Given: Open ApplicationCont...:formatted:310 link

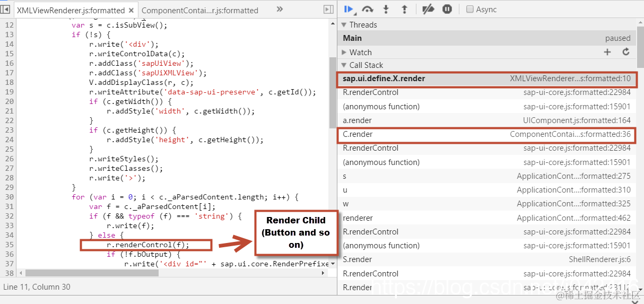Looking at the screenshot, I should [574, 190].
